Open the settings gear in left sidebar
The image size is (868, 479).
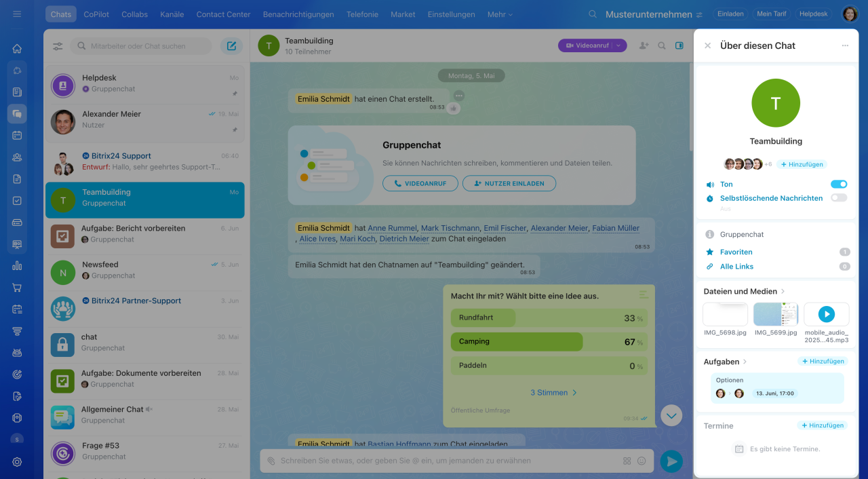tap(17, 462)
